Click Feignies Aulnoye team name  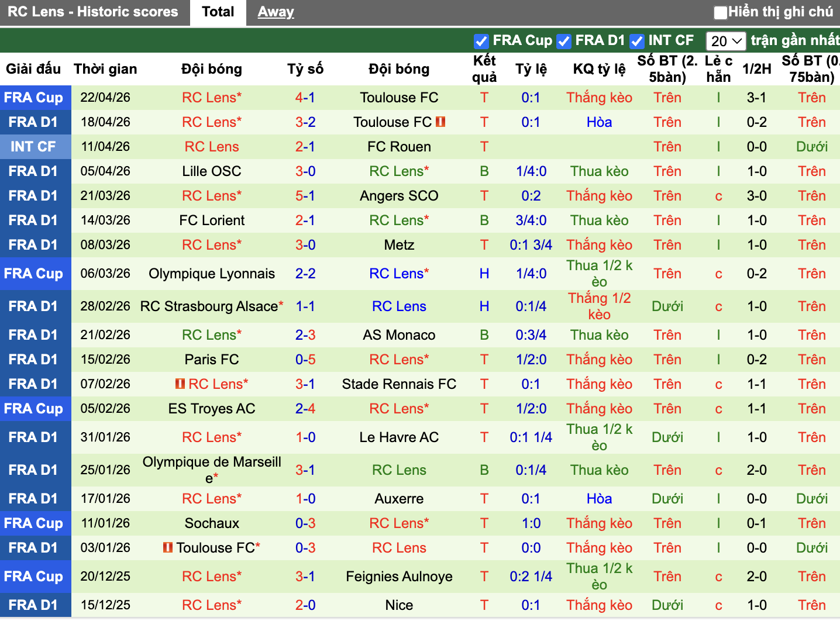click(399, 577)
